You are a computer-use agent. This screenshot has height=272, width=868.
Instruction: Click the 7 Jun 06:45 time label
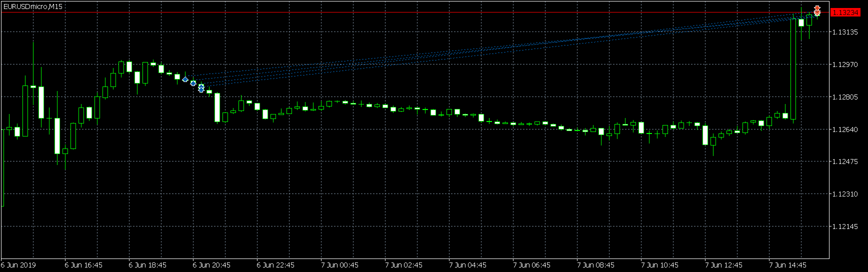(531, 265)
